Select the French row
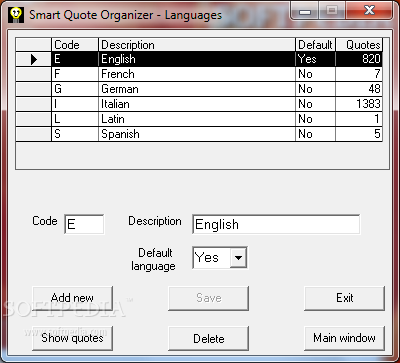The image size is (400, 363). pos(199,74)
